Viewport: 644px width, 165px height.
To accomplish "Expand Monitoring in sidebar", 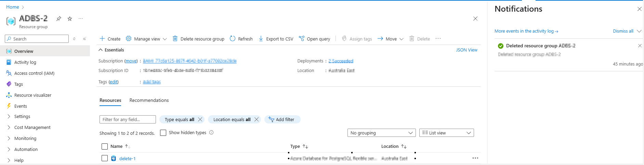I will click(9, 139).
